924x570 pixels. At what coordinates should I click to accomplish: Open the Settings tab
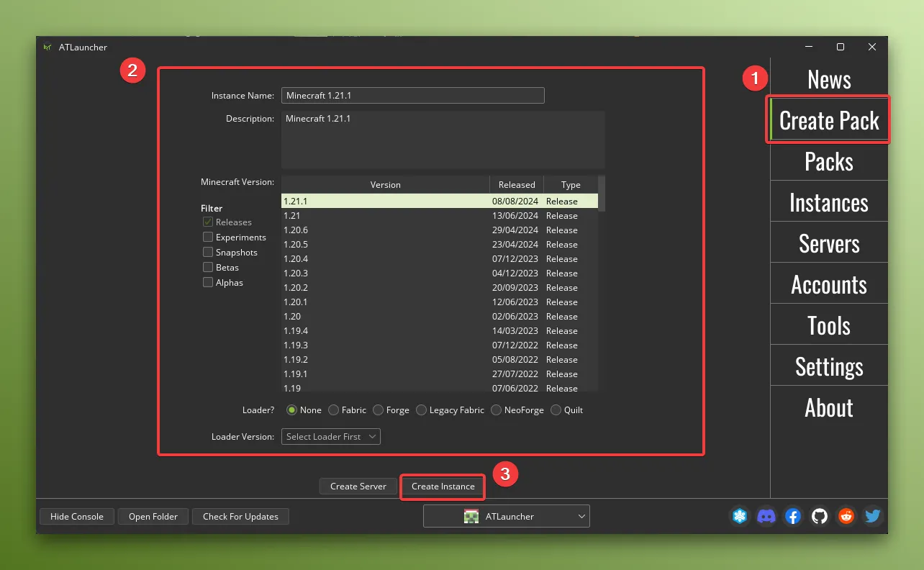pos(828,367)
